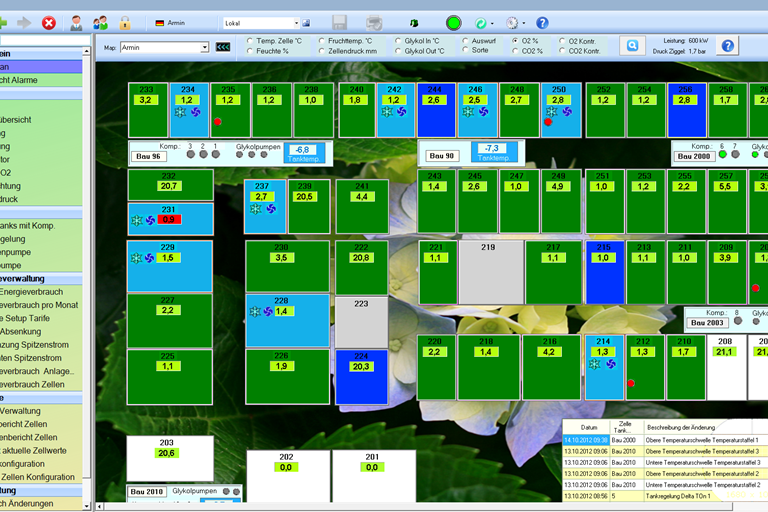
Task: Click the Bau 90 label button
Action: [442, 156]
